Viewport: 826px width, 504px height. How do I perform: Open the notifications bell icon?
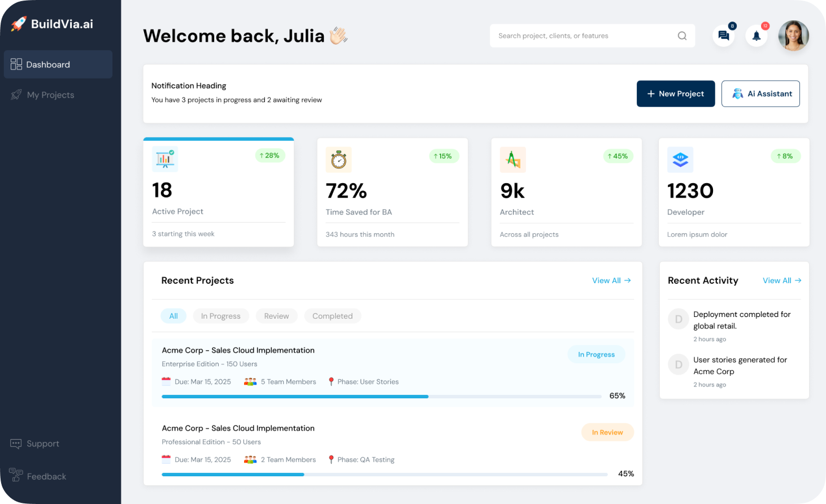click(756, 36)
